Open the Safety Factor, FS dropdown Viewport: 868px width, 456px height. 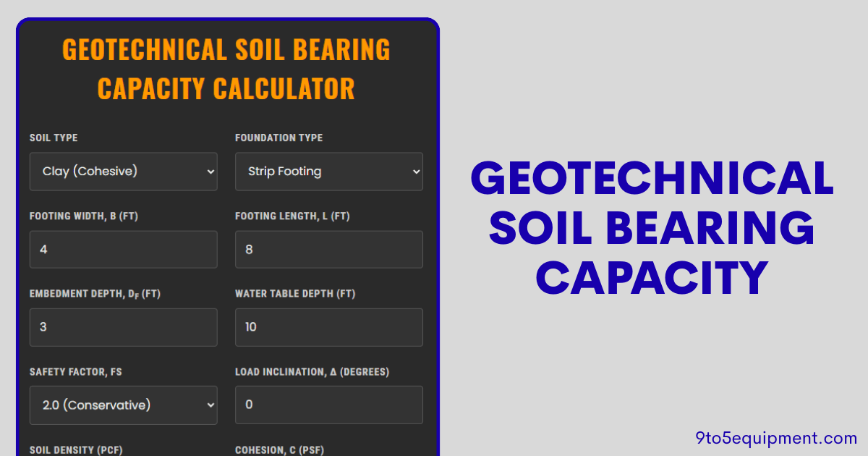(123, 405)
